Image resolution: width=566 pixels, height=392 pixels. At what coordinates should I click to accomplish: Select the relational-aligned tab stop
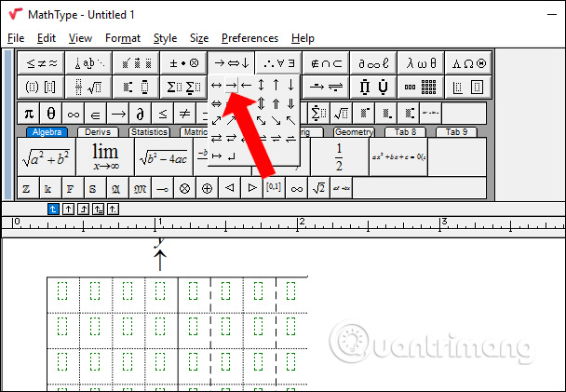point(98,209)
